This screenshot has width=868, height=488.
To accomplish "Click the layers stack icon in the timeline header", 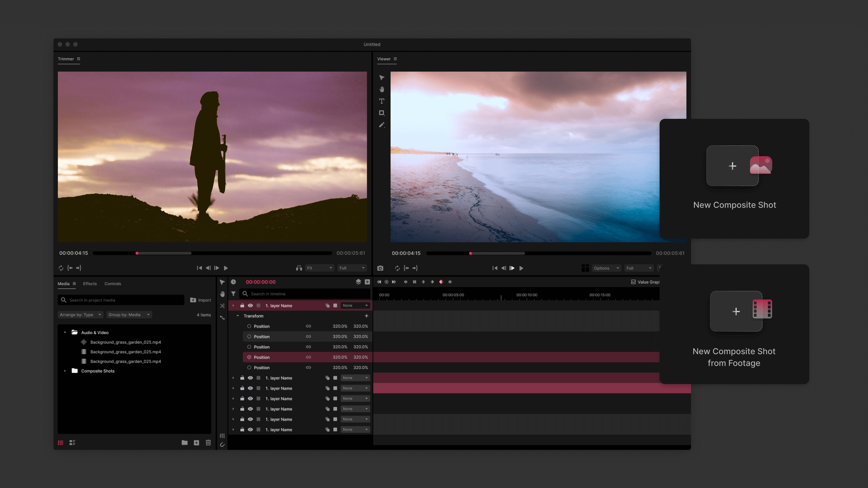I will pyautogui.click(x=358, y=282).
